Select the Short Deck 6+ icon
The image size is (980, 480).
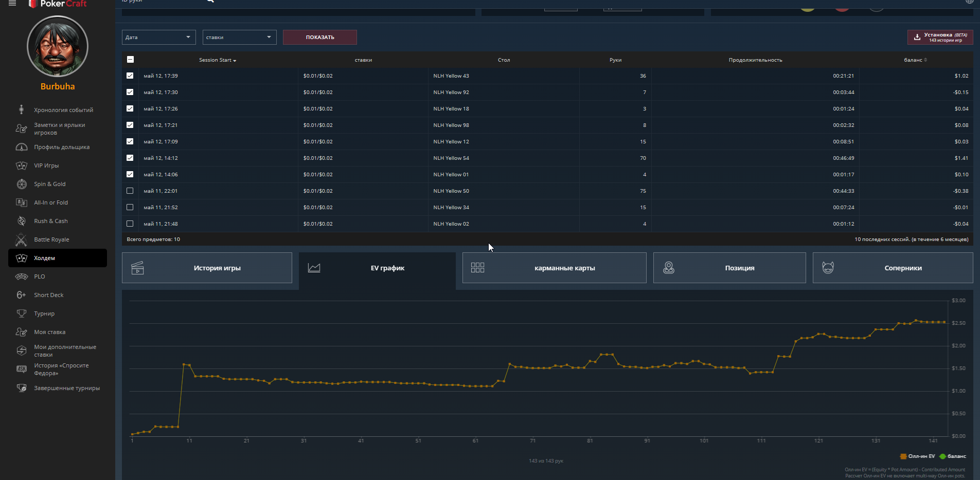click(21, 295)
